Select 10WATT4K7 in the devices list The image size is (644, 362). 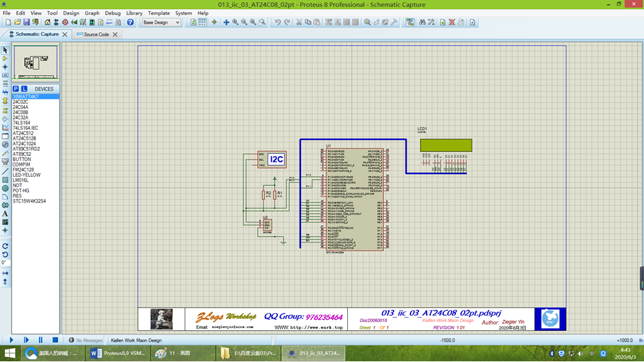(x=35, y=97)
